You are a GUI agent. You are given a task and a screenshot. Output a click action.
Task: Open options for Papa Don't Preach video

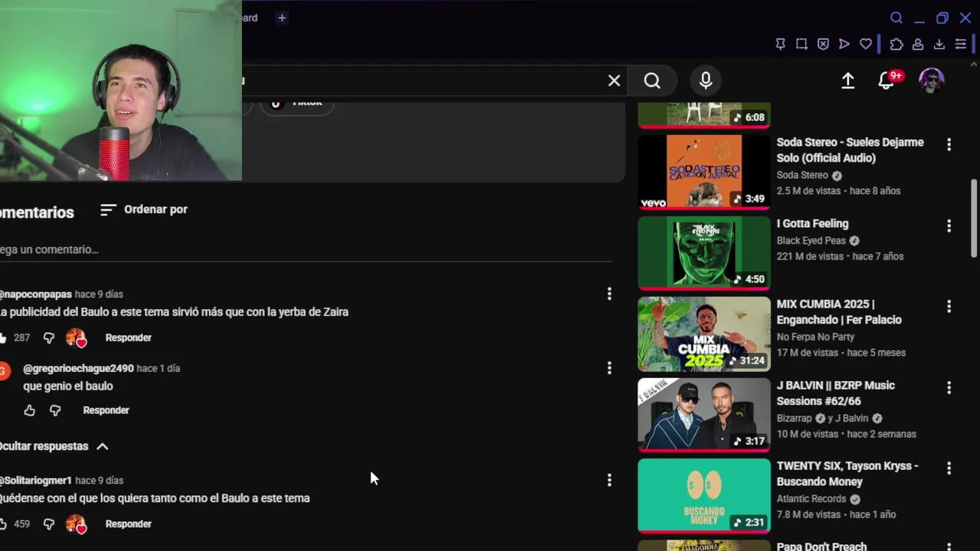pyautogui.click(x=949, y=546)
